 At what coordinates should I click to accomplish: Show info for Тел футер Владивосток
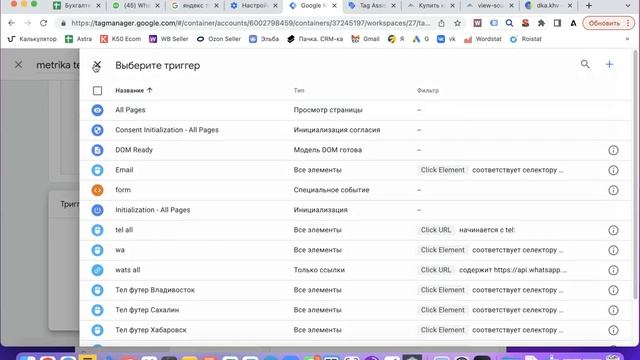(613, 290)
